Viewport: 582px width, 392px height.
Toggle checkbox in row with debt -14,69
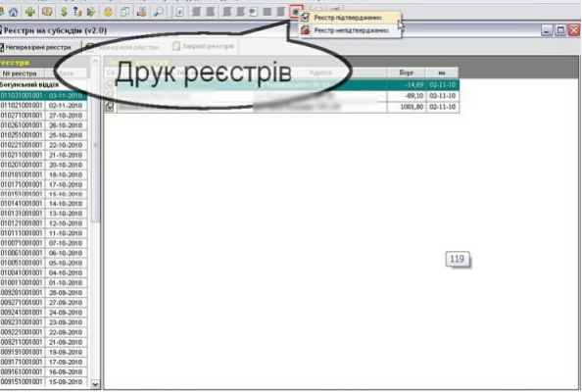110,84
